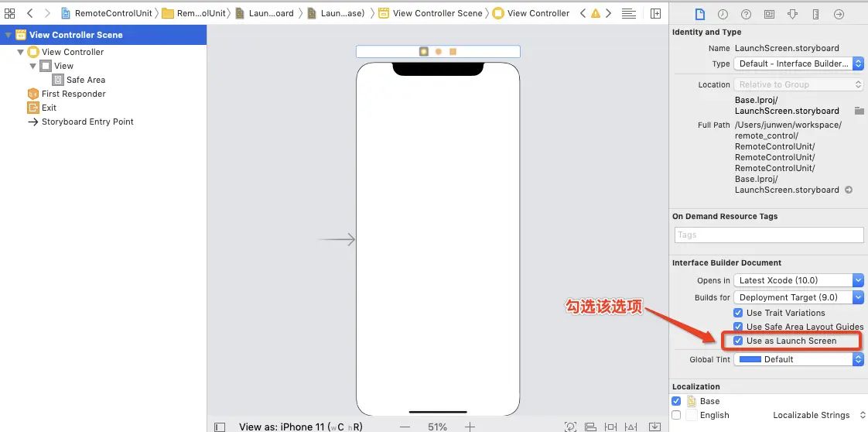Click the First Responder icon in scene dock
This screenshot has width=868, height=432.
439,52
